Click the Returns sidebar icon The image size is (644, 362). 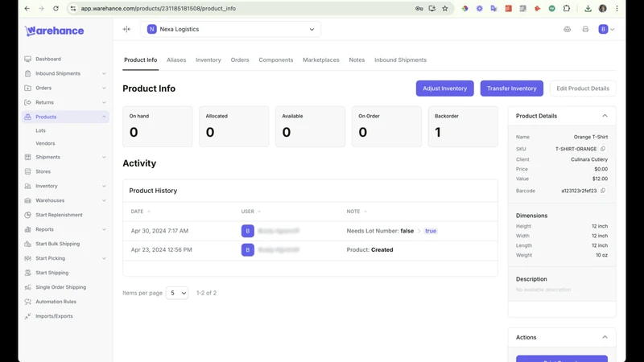coord(27,102)
